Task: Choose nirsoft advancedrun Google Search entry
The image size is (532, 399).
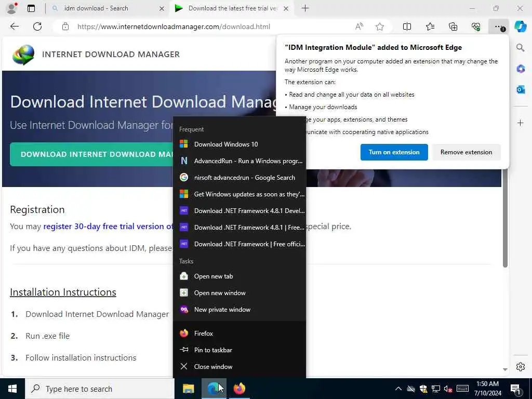Action: [240, 178]
